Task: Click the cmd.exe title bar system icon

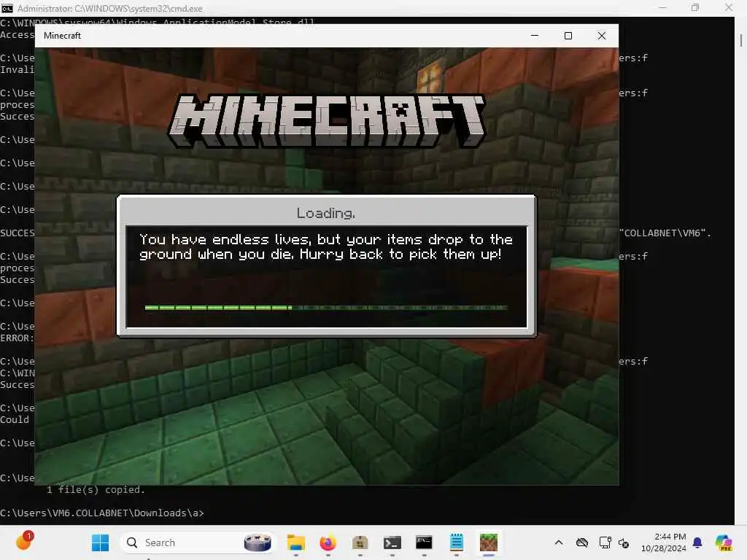Action: [x=7, y=8]
